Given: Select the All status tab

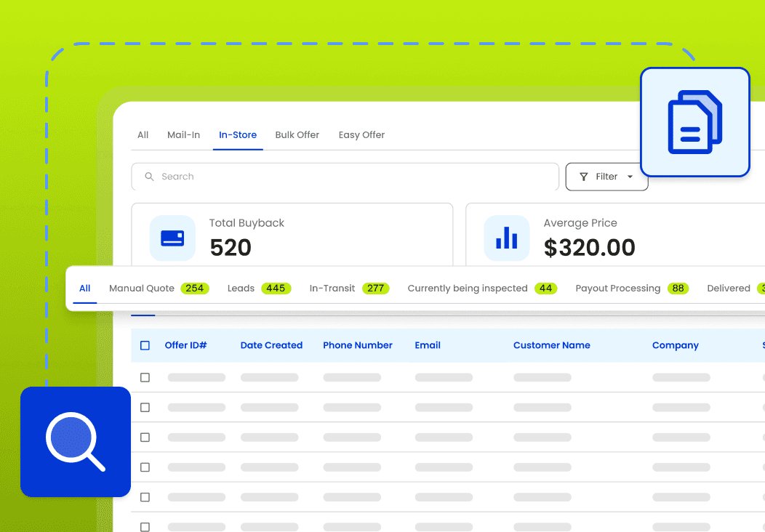Looking at the screenshot, I should (x=85, y=289).
